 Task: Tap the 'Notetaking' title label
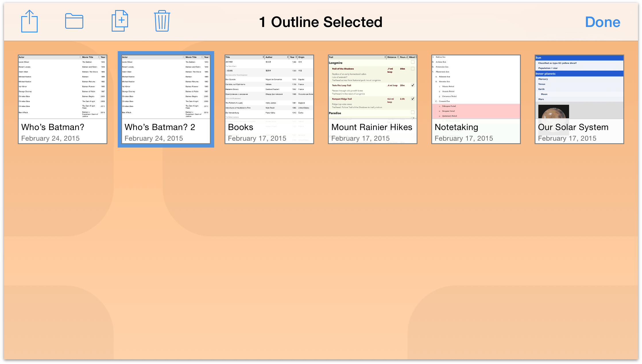[457, 127]
